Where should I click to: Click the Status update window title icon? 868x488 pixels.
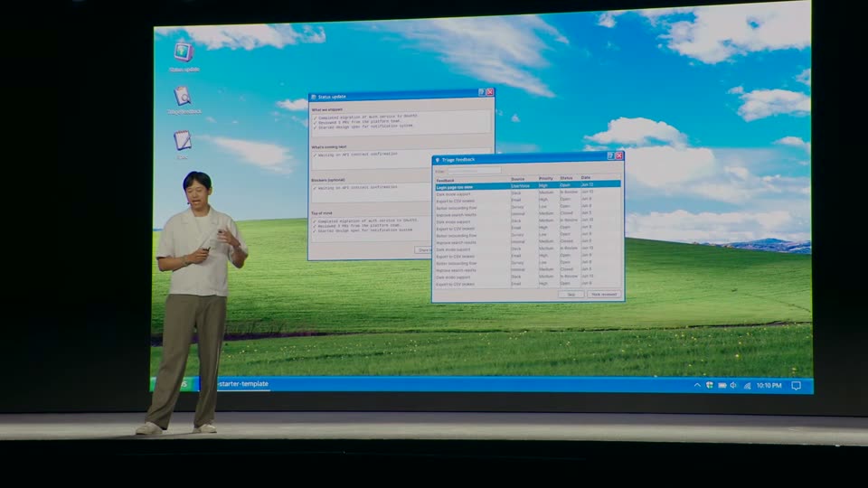click(314, 97)
